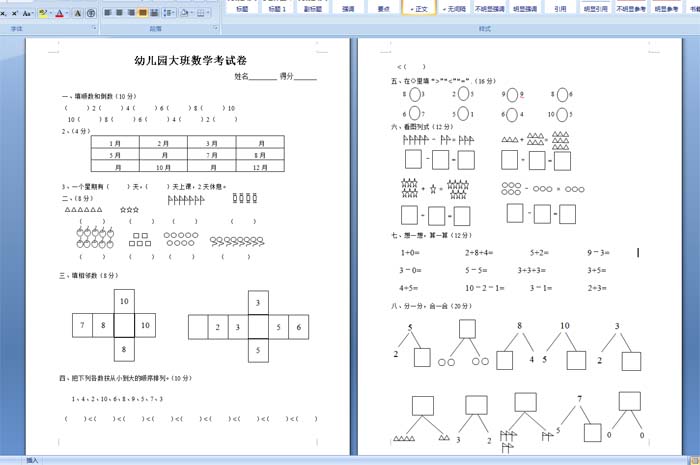The height and width of the screenshot is (465, 700).
Task: Click the equation 10-2-1=
Action: (484, 288)
